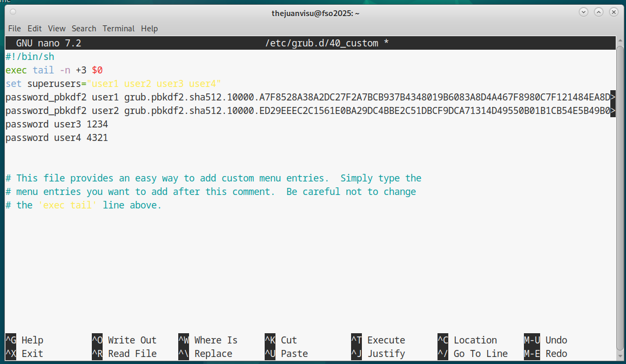Open the Edit menu
626x364 pixels.
(35, 29)
